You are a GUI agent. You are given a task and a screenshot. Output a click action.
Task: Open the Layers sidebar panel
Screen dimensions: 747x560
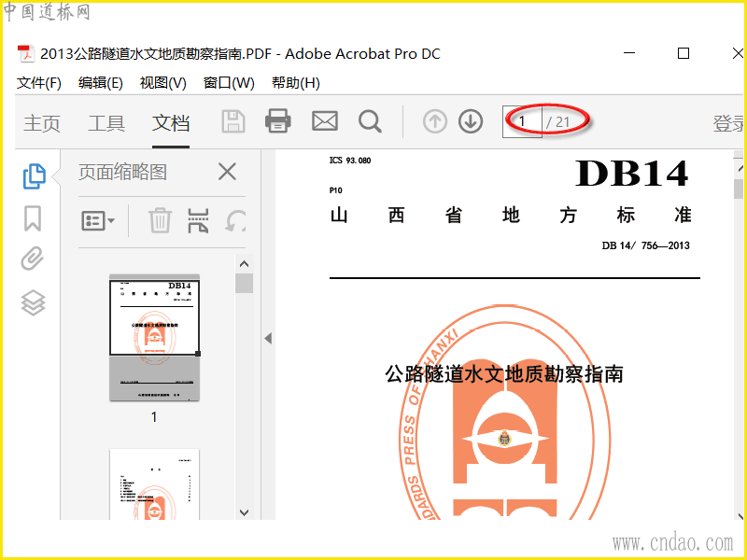[x=33, y=302]
